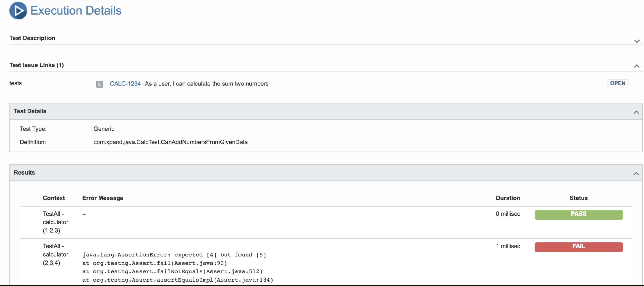Viewport: 644px width, 286px height.
Task: Select the 'TestAll - calculator (1,2,3)' context cell
Action: point(55,222)
